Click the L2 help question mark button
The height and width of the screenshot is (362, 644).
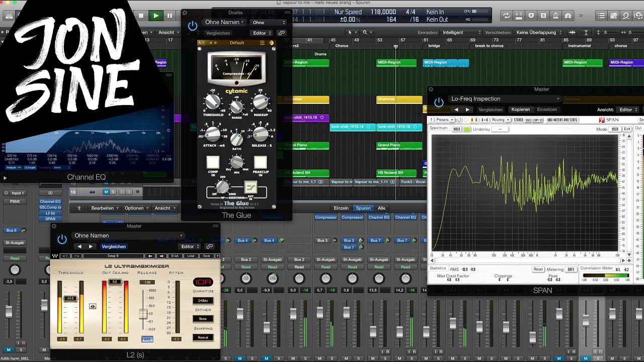pos(217,256)
